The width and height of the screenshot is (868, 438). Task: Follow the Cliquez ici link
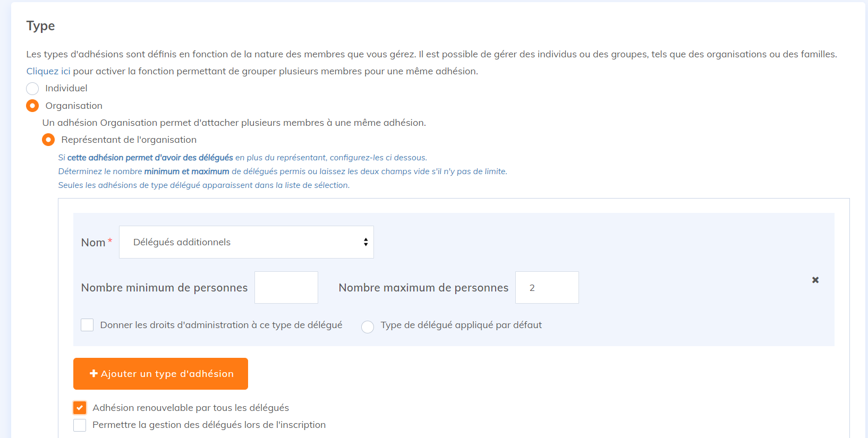[48, 71]
